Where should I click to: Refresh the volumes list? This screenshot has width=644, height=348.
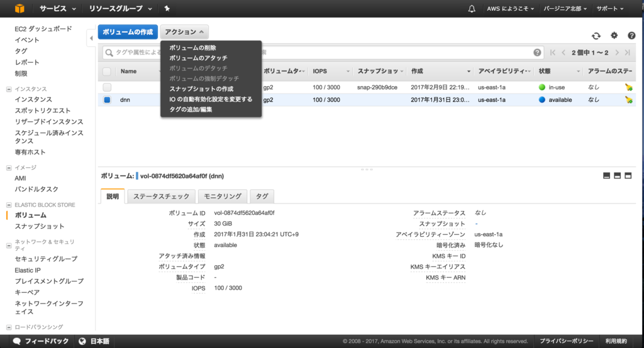tap(596, 36)
